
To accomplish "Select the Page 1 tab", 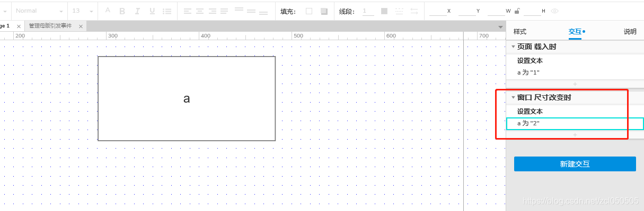I will point(5,26).
